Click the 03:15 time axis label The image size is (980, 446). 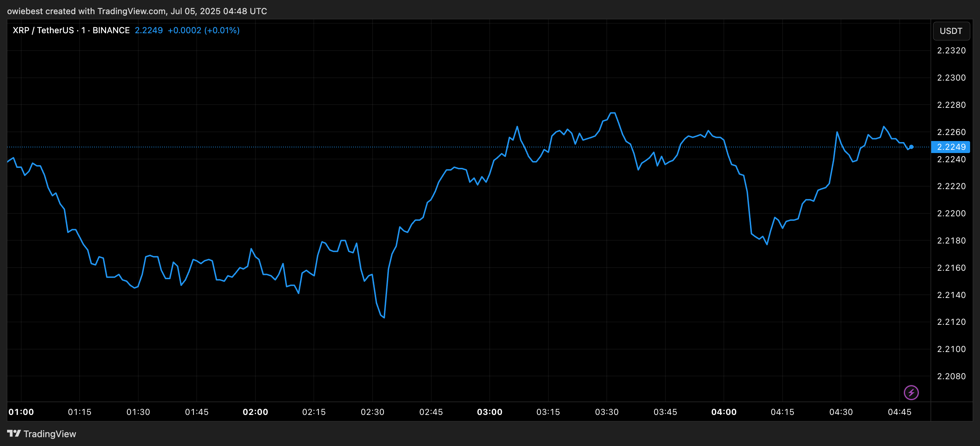pyautogui.click(x=548, y=412)
